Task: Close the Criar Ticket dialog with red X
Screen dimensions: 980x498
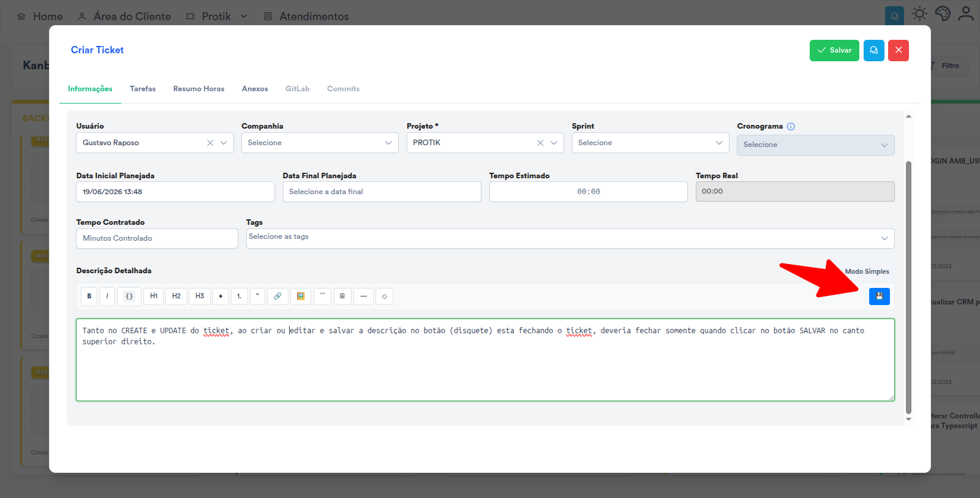Action: point(899,50)
